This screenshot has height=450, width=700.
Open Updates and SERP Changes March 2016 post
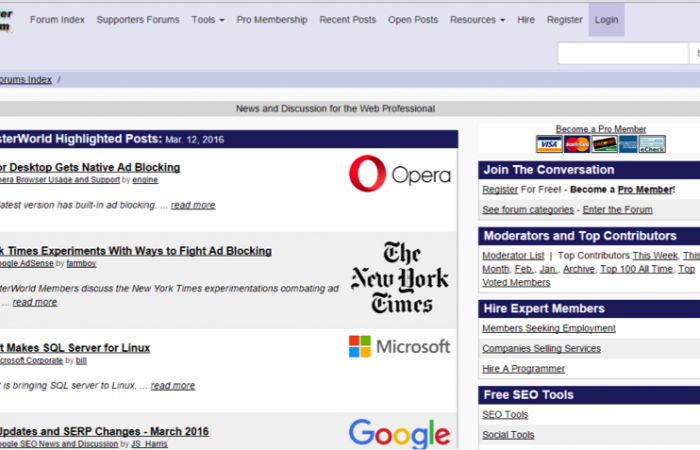(x=104, y=432)
